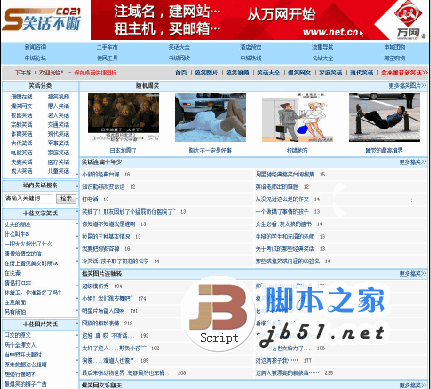Open the 交通笑话 category
Screen dimensions: 431x389
58,125
